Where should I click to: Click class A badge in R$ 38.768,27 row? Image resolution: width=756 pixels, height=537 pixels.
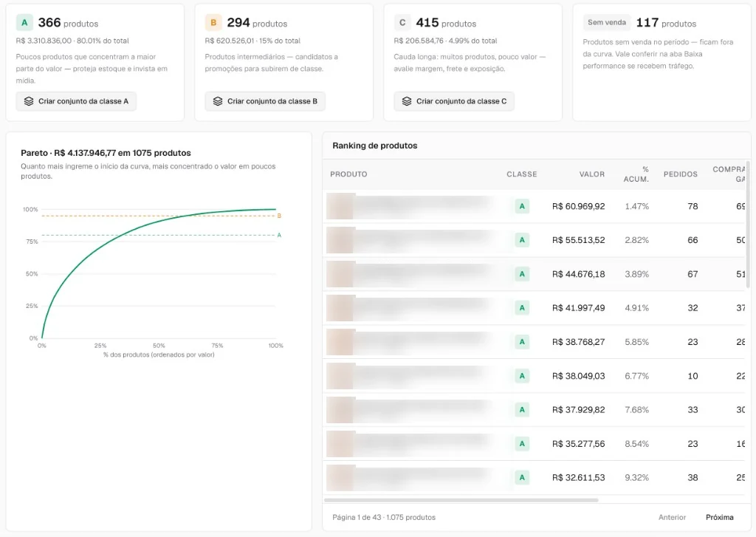coord(522,342)
